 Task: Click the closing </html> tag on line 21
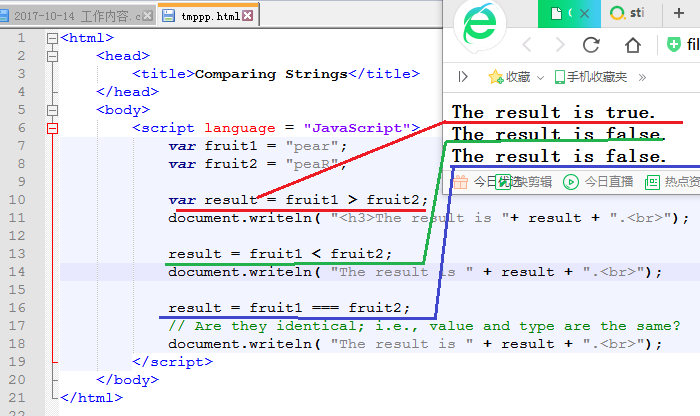91,398
